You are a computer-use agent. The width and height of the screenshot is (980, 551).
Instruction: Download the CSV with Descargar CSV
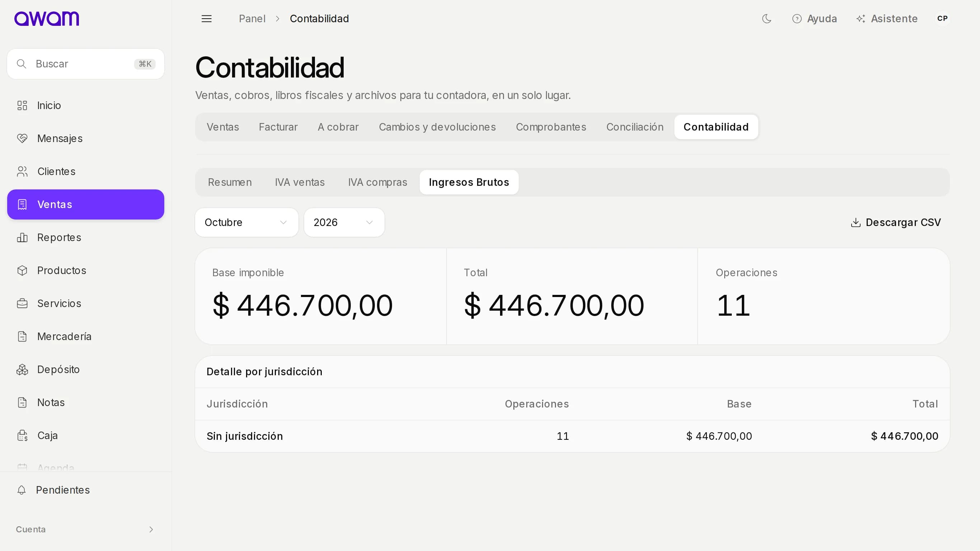click(x=896, y=223)
